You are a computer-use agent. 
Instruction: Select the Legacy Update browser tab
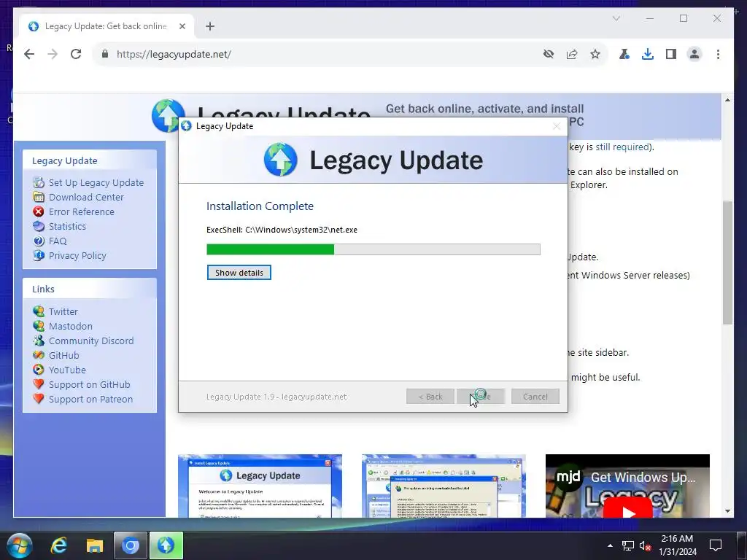[106, 26]
